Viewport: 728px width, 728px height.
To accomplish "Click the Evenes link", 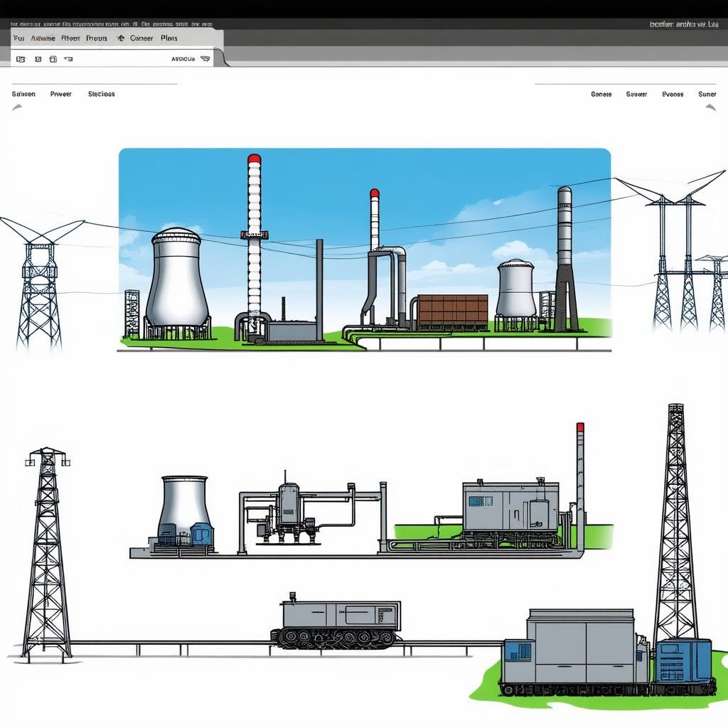I will tap(673, 94).
